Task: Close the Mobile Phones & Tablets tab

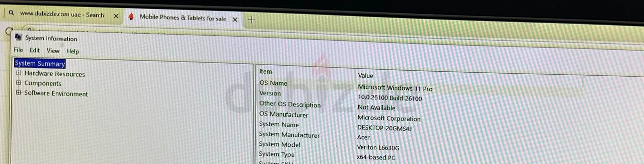Action: point(235,19)
